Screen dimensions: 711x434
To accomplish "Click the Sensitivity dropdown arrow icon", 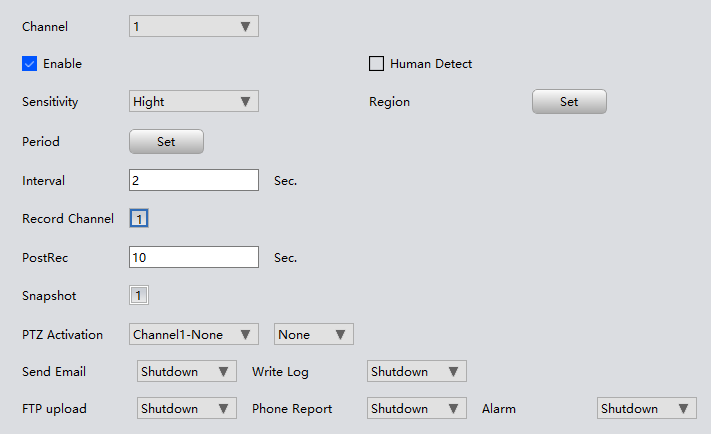I will pos(245,102).
